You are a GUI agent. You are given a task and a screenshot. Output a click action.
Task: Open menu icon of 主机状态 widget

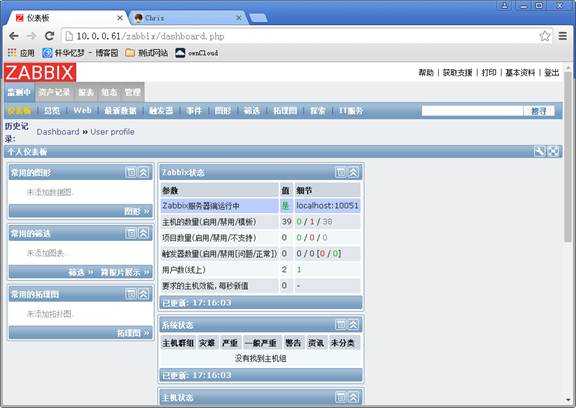point(341,397)
